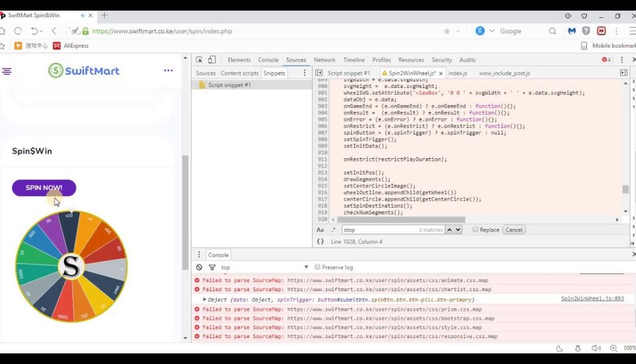636x364 pixels.
Task: Click the SPIN NOW! button
Action: 44,188
